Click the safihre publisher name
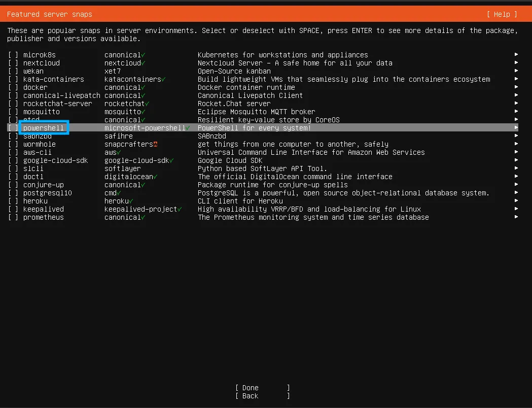Image resolution: width=532 pixels, height=408 pixels. [x=119, y=136]
